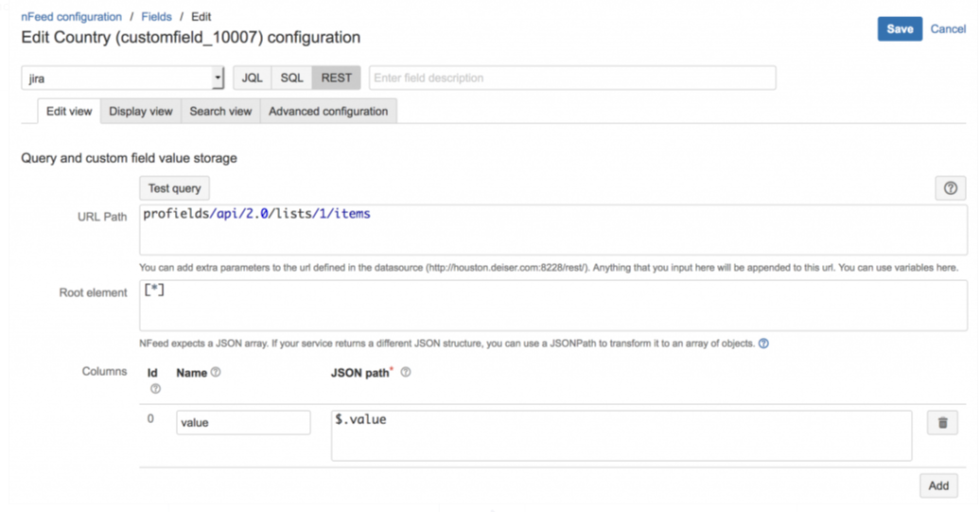Select the REST query type
Viewport: 980px width, 512px height.
tap(336, 78)
